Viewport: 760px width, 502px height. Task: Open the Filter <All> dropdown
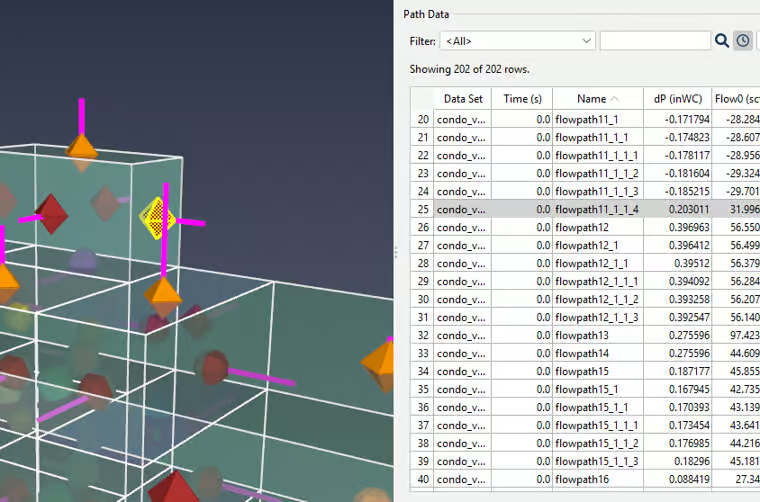[x=518, y=41]
